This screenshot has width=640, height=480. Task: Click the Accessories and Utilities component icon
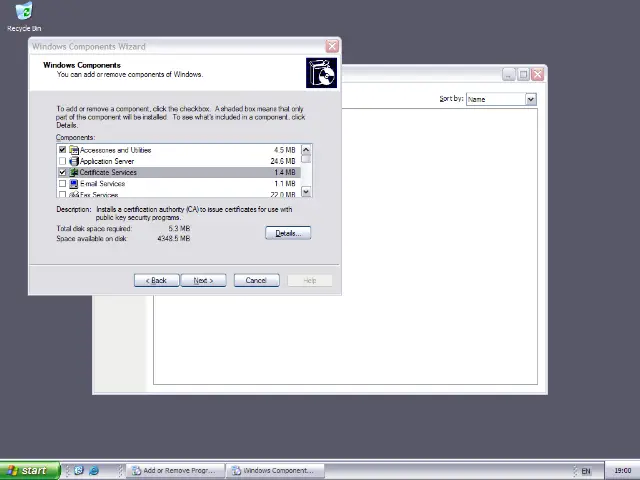coord(74,150)
